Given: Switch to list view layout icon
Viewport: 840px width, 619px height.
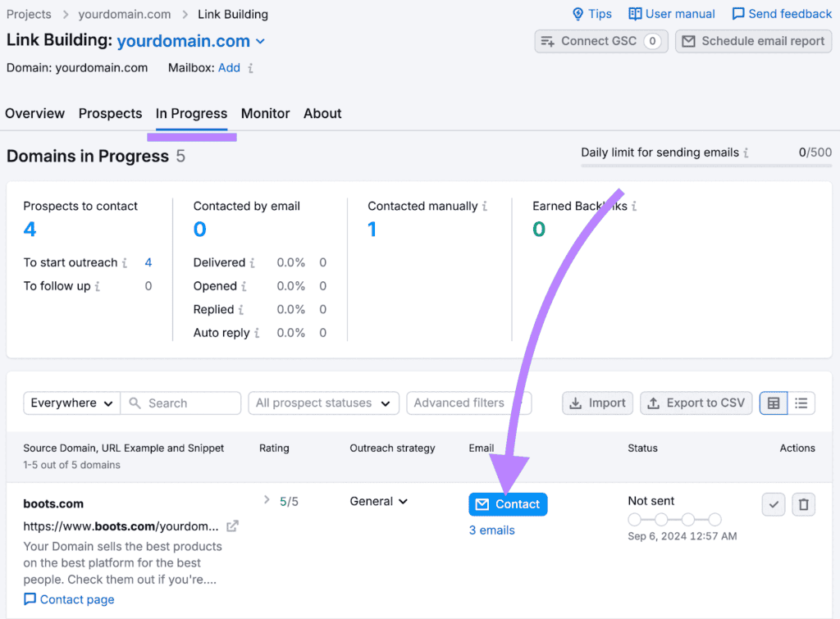Looking at the screenshot, I should pos(801,403).
